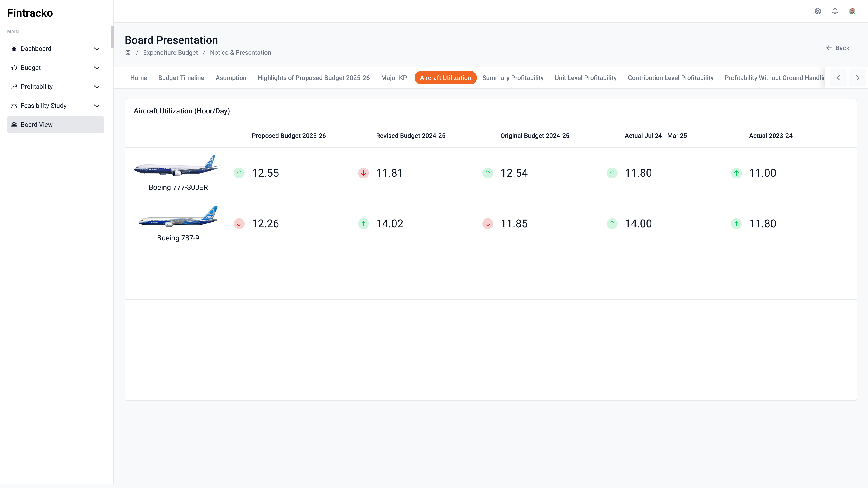
Task: Click the Board View bank icon
Action: [x=14, y=125]
